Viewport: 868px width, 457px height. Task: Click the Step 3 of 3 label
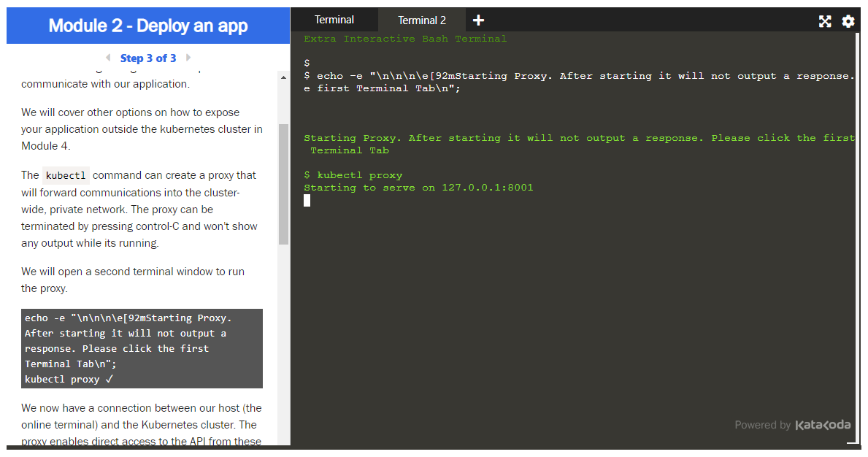tap(148, 58)
